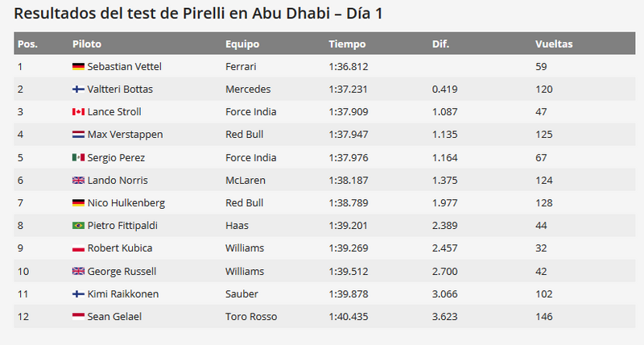Select the Pos. column header

pyautogui.click(x=27, y=44)
